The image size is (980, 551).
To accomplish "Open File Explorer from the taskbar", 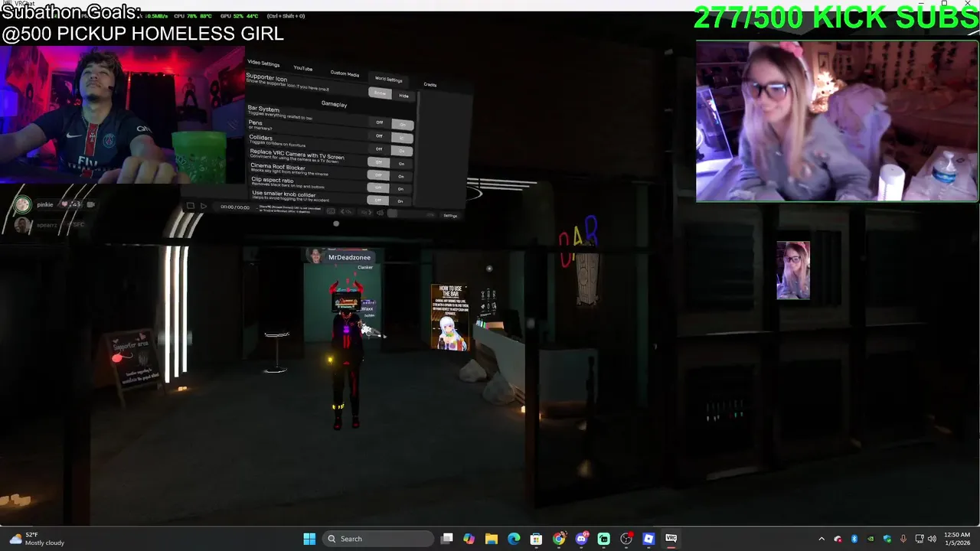I will [x=492, y=539].
